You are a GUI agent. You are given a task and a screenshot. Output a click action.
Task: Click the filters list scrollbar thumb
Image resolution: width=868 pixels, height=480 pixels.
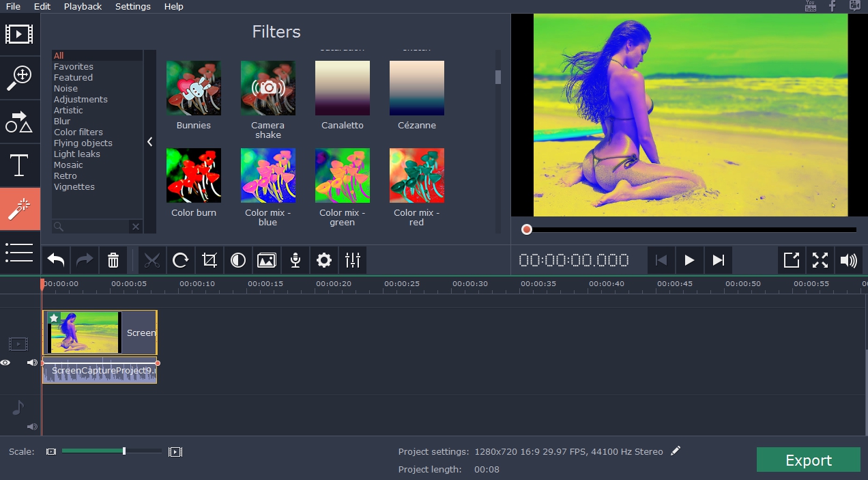click(498, 77)
